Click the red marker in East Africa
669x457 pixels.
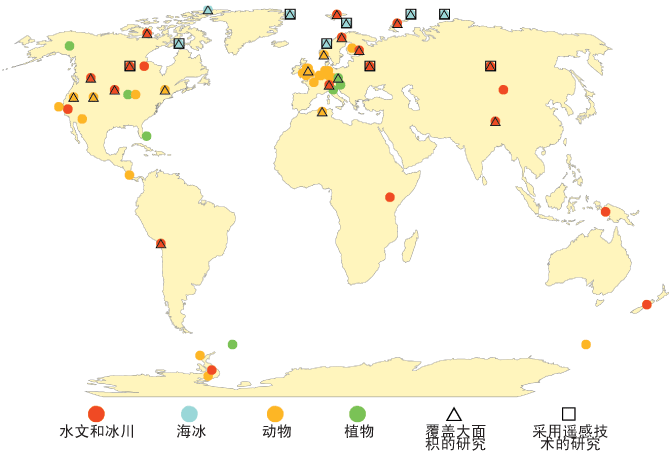390,196
